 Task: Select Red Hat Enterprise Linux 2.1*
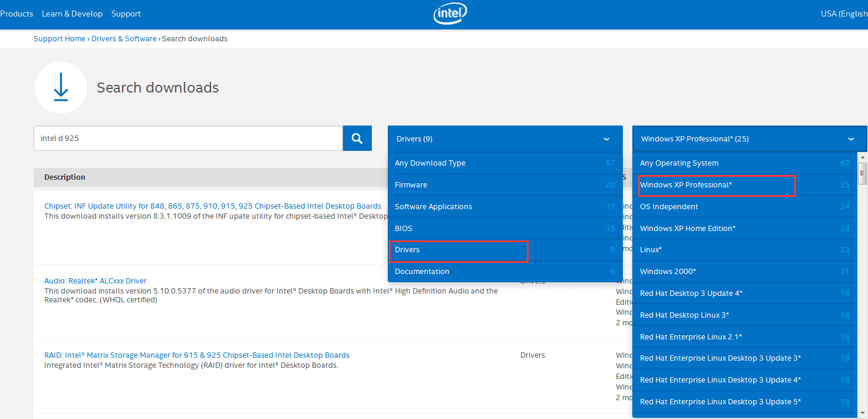745,337
